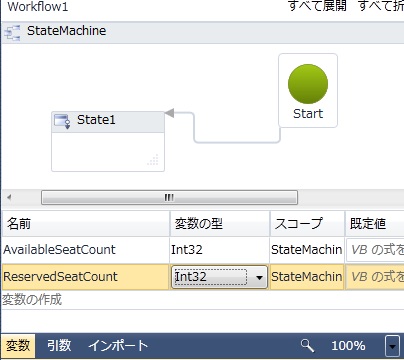
Task: Open the 引数 tab
Action: [59, 345]
